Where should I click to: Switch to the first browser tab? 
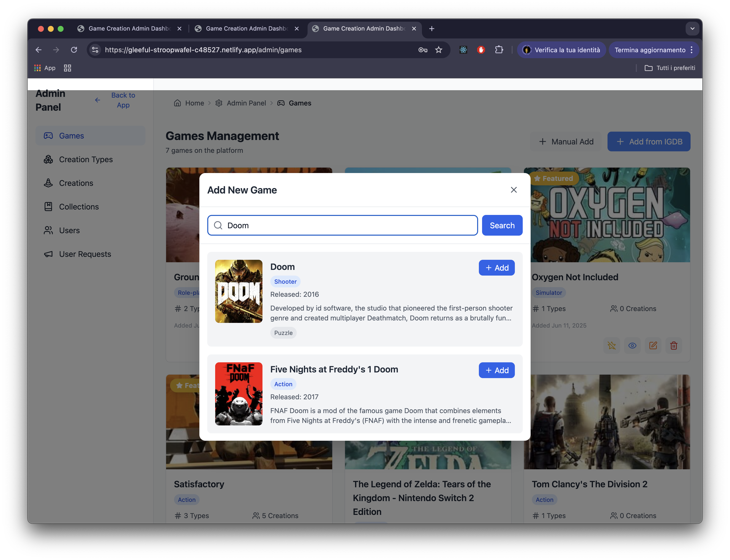coord(129,29)
